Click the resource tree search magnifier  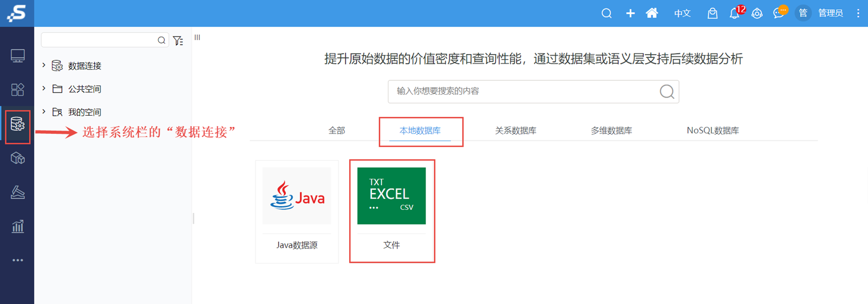[162, 40]
